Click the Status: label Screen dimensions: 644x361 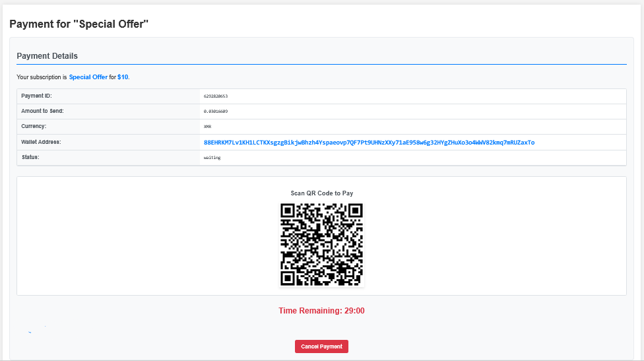coord(30,157)
